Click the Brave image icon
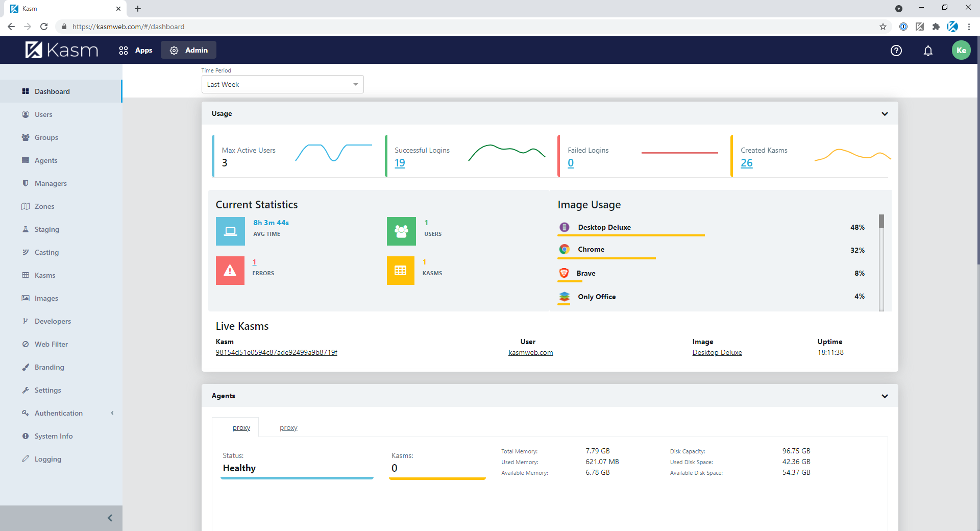Image resolution: width=980 pixels, height=531 pixels. tap(564, 273)
